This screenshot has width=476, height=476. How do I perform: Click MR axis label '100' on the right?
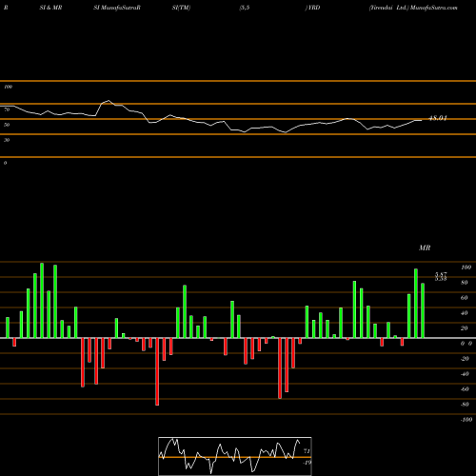(466, 268)
